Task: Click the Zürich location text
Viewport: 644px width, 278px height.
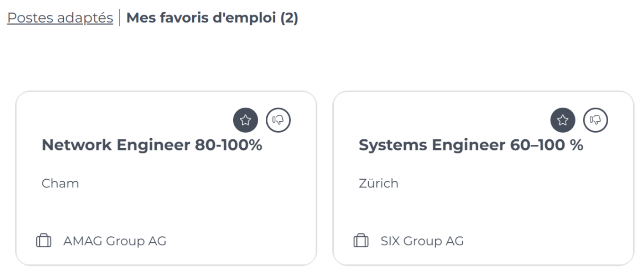Action: click(x=378, y=183)
